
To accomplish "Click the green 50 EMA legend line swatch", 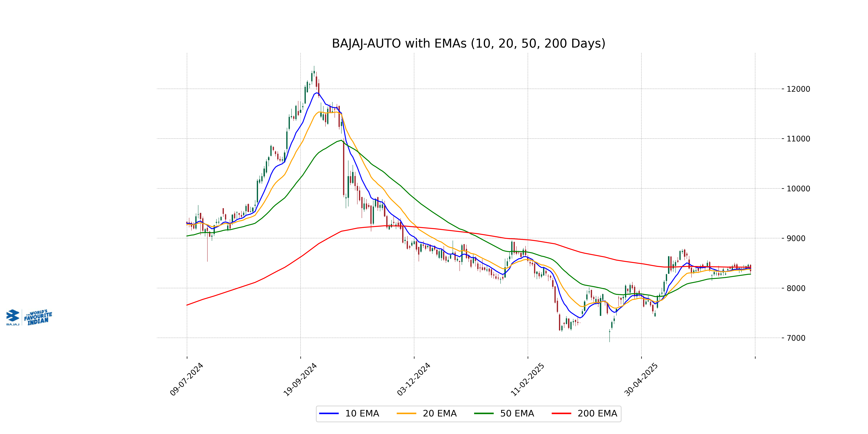I will (484, 413).
